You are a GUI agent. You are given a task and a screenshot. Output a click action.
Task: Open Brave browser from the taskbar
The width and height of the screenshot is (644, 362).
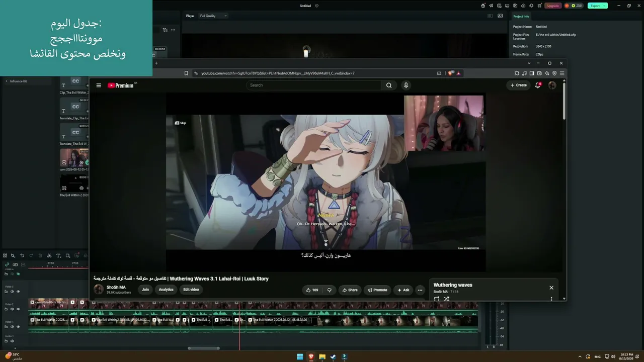311,357
